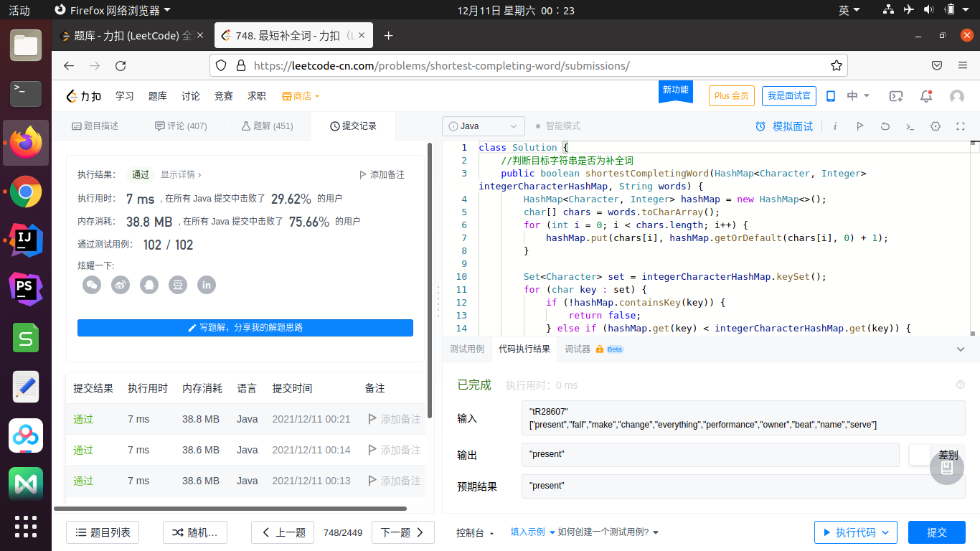Go to 上一题 previous problem
The image size is (980, 551).
pyautogui.click(x=283, y=532)
